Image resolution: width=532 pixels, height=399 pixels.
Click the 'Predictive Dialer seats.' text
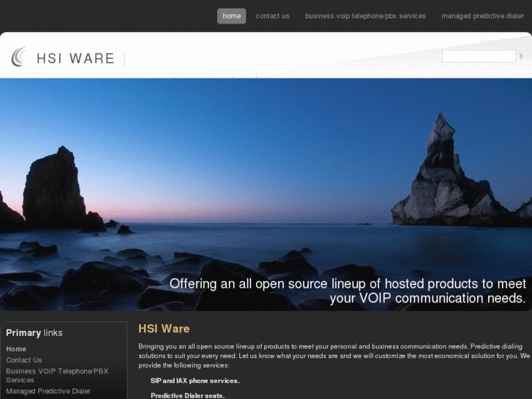point(187,395)
